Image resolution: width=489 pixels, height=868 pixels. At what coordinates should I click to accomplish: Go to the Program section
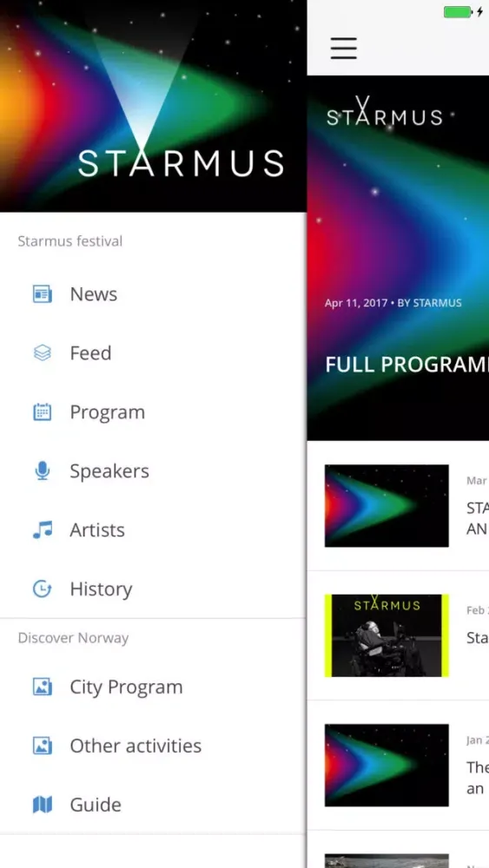(153, 411)
